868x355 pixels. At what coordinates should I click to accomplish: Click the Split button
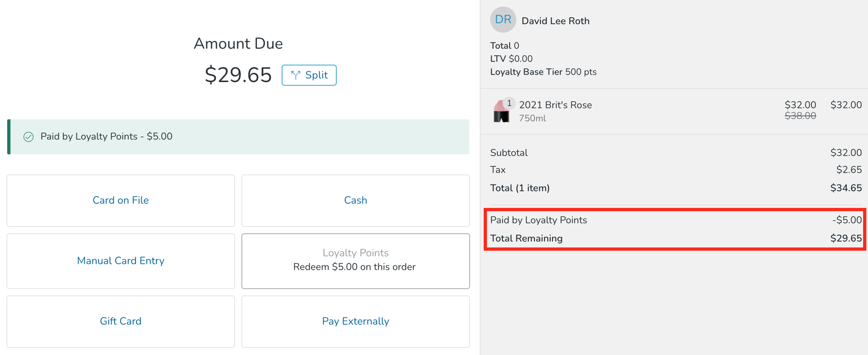click(x=309, y=75)
